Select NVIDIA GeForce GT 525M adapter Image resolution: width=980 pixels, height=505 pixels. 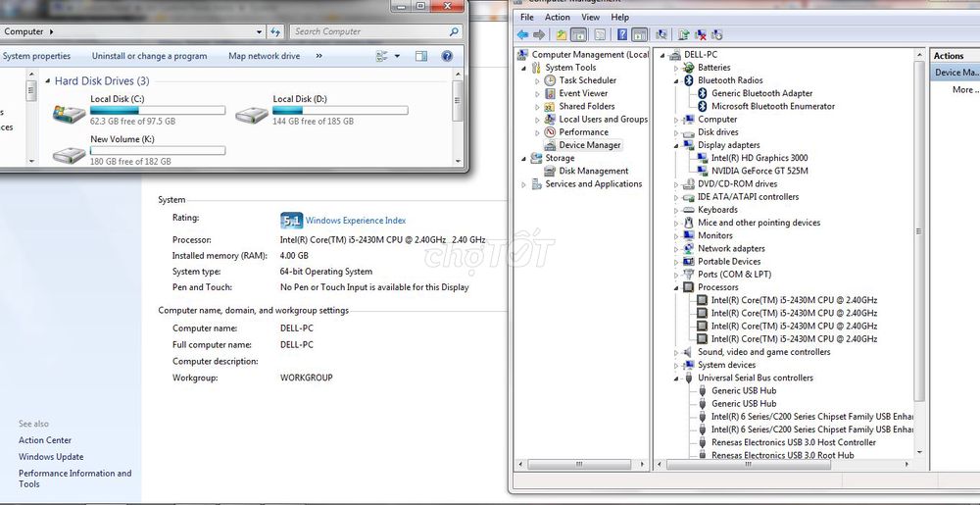pyautogui.click(x=759, y=171)
